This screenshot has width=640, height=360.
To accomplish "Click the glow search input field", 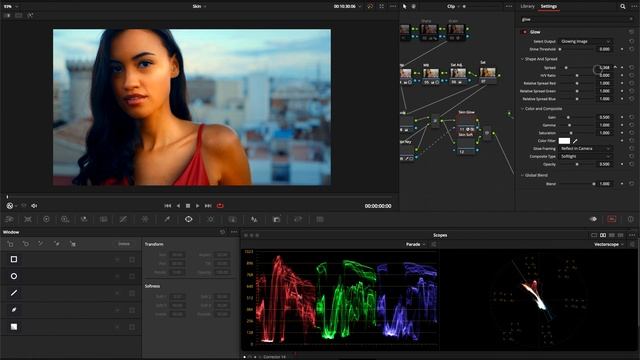I will (x=575, y=19).
